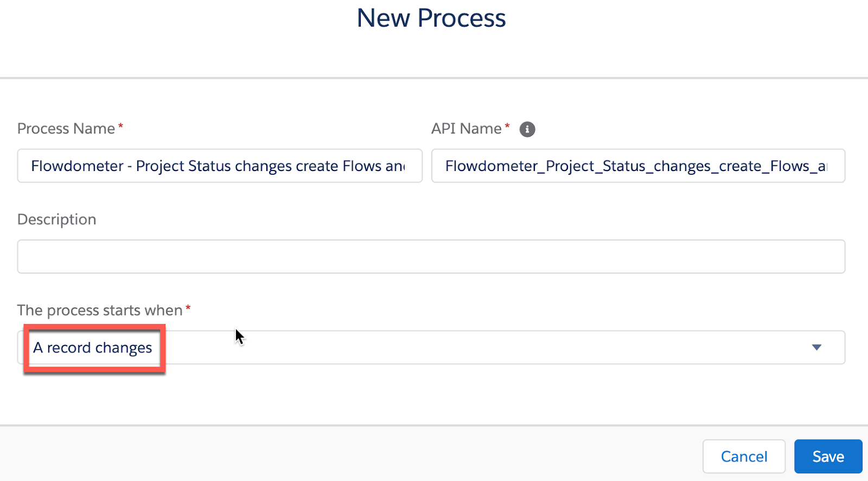Screen dimensions: 868x481
Task: Select the 'A record changes' combo box value
Action: tap(93, 348)
